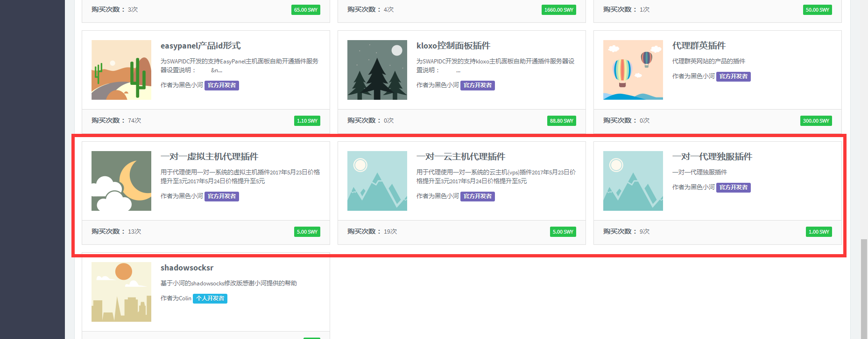This screenshot has width=868, height=339.
Task: Click the cactus desert thumbnail for easypanel plugin
Action: [121, 70]
